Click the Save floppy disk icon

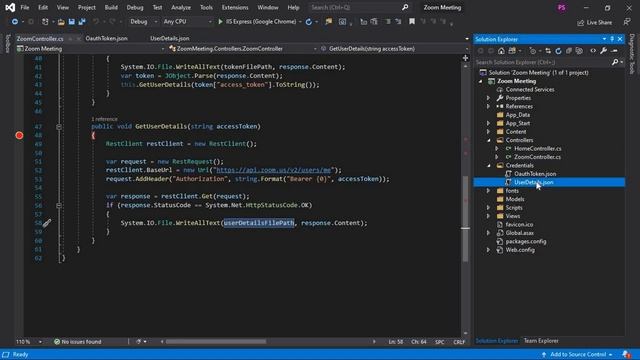click(x=71, y=22)
